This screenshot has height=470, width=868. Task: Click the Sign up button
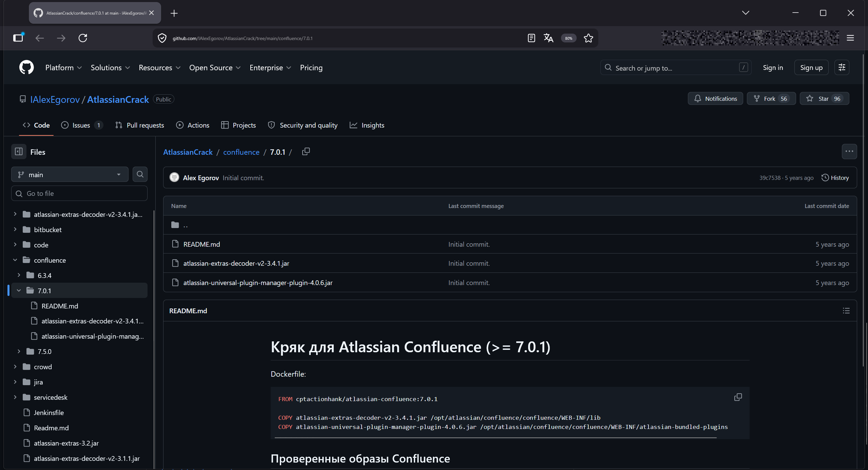(x=811, y=68)
